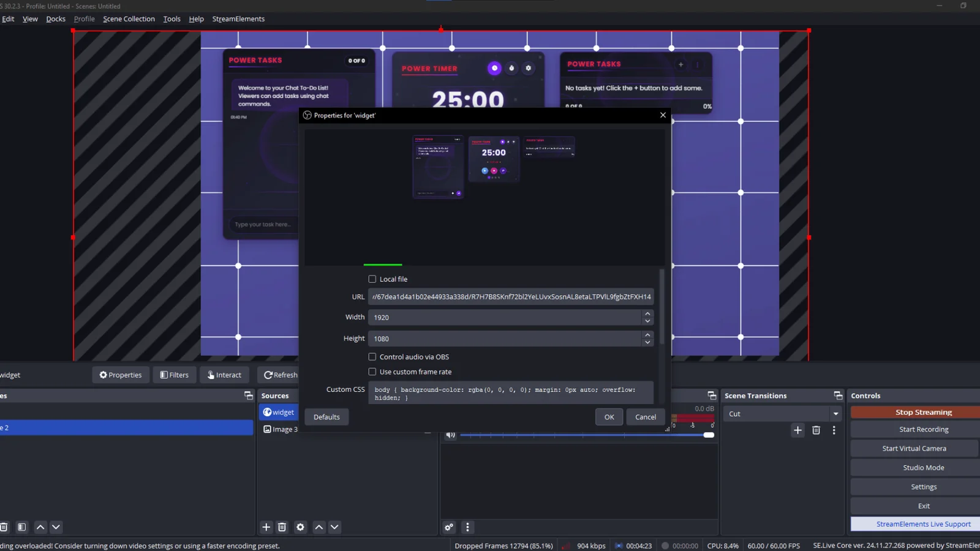Click into the URL input field
The height and width of the screenshot is (551, 980).
[x=511, y=297]
